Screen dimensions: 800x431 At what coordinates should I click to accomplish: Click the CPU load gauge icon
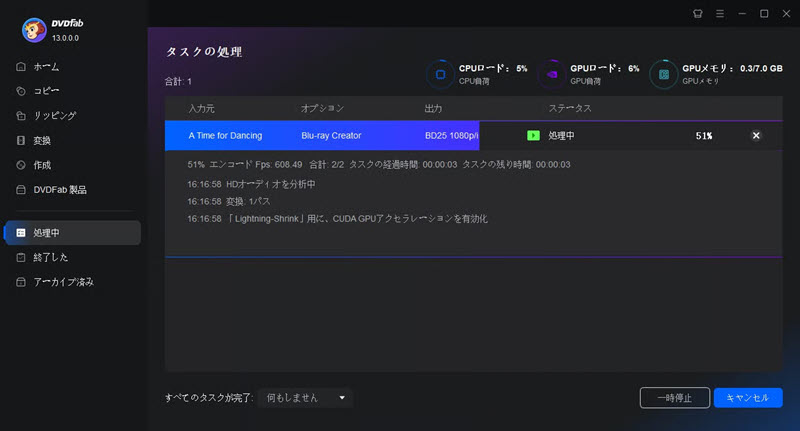(440, 74)
